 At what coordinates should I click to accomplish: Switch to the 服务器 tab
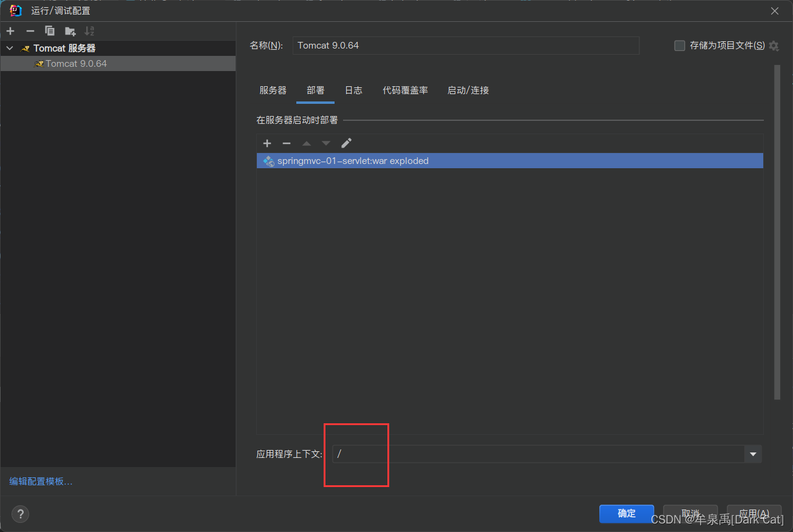(273, 90)
